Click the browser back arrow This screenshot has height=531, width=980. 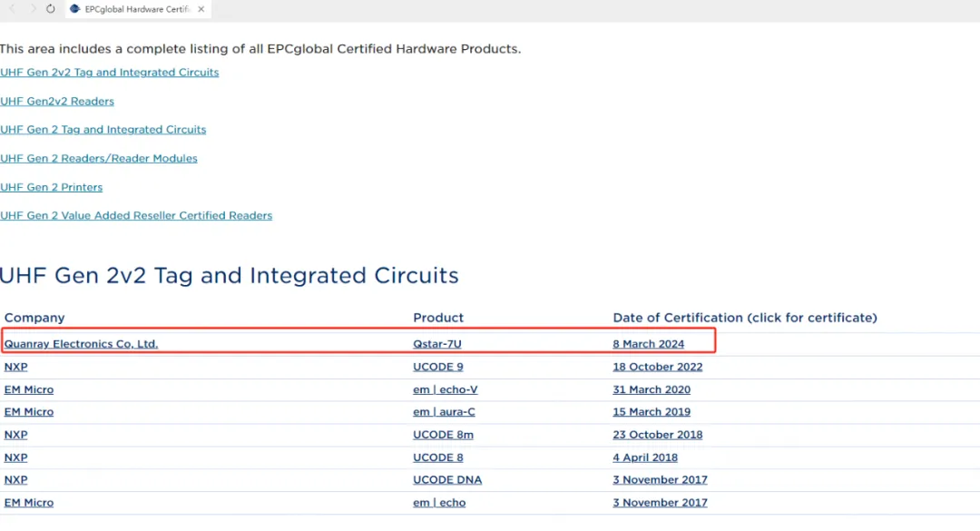(12, 9)
